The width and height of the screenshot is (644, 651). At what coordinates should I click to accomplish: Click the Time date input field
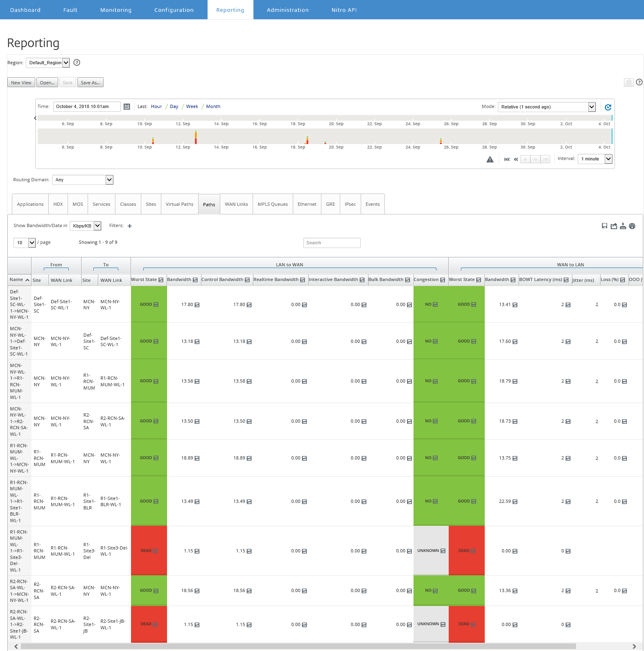[87, 106]
